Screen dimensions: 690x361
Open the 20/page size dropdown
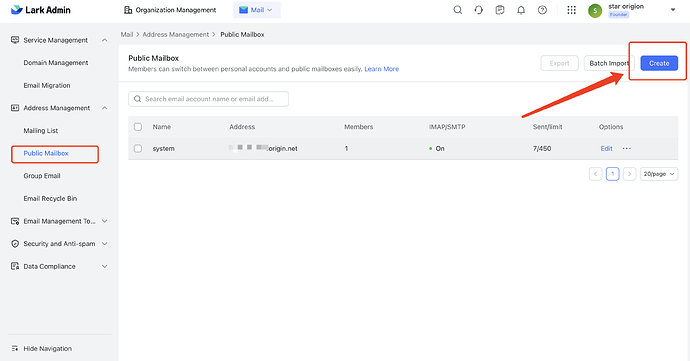pyautogui.click(x=659, y=174)
